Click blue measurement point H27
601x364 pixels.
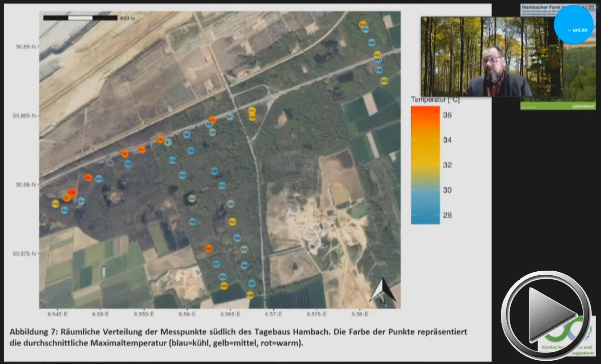pos(216,264)
